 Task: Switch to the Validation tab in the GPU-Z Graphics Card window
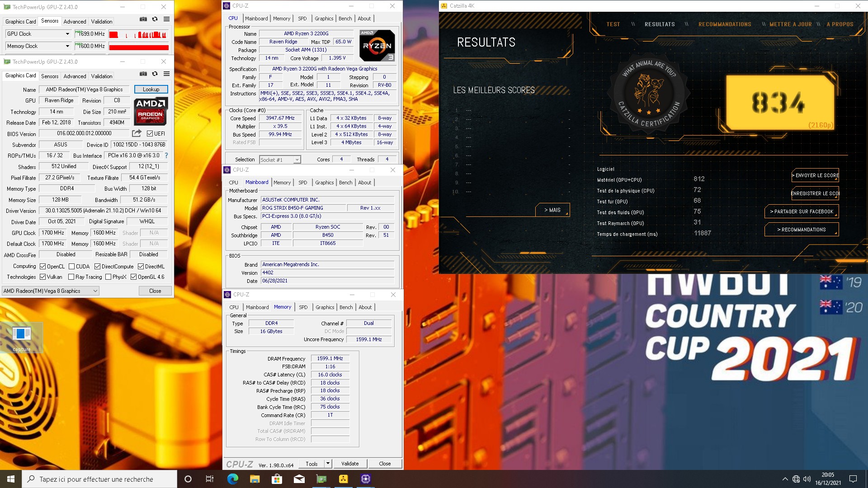[102, 76]
